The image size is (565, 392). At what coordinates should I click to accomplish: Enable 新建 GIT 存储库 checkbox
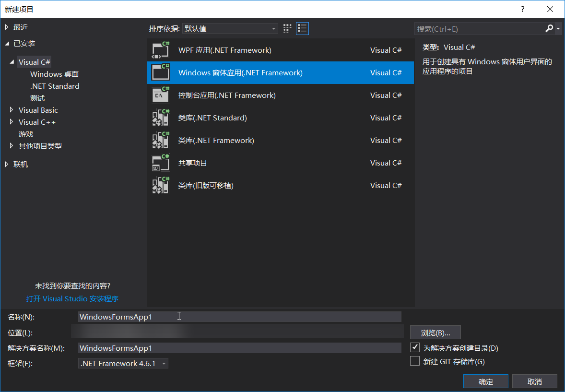click(x=415, y=361)
